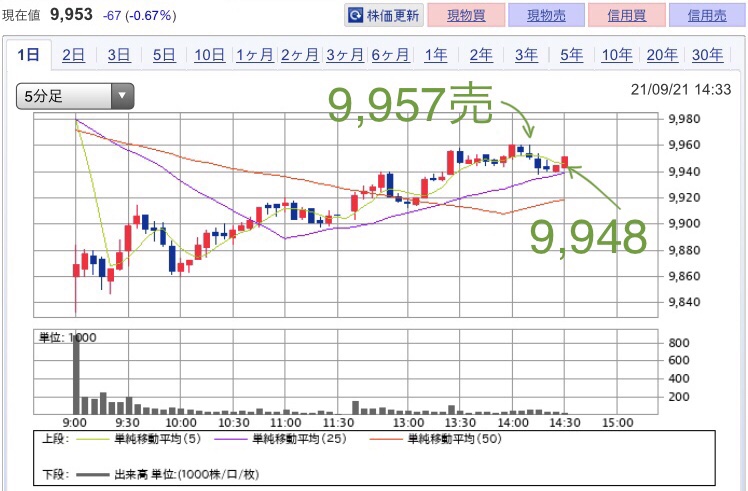The height and width of the screenshot is (491, 748).
Task: Click the -67 (-0.67%) change text
Action: click(139, 16)
